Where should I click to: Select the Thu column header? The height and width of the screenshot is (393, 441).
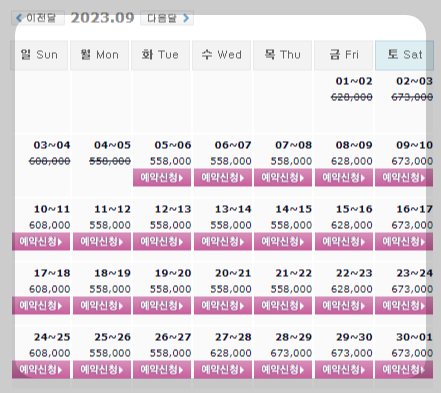coord(282,55)
